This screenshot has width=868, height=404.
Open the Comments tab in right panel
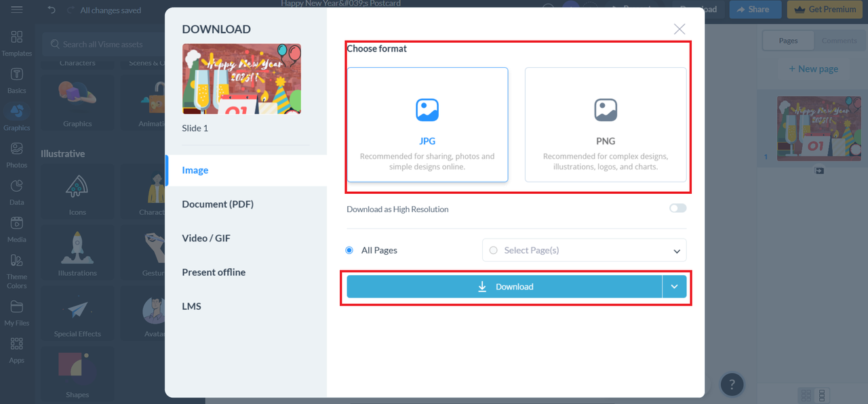click(839, 41)
